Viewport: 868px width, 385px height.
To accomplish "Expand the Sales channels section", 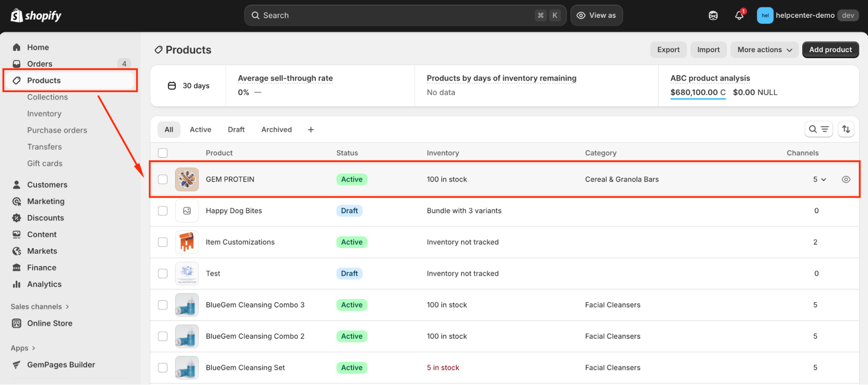I will coord(40,307).
